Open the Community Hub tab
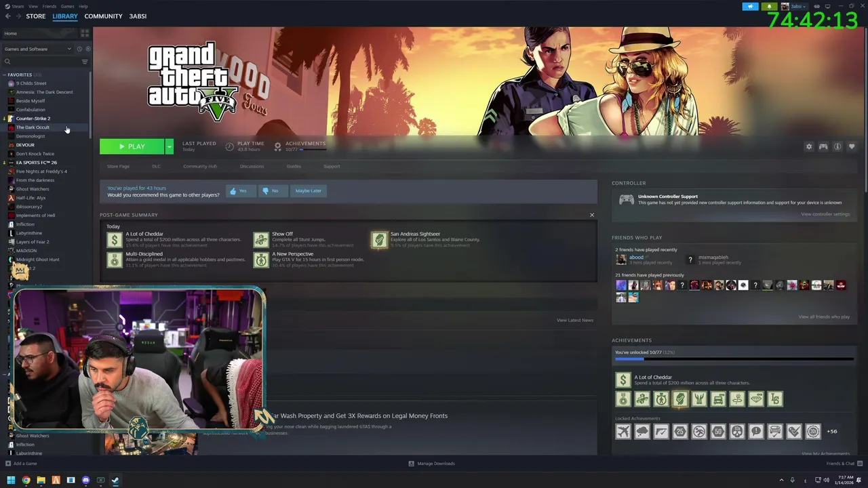868x488 pixels. click(200, 166)
